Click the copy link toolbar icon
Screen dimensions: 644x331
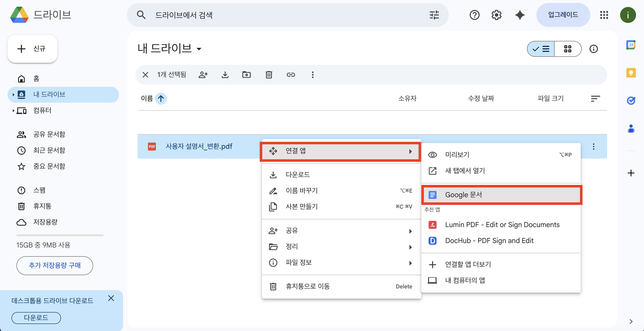[291, 75]
